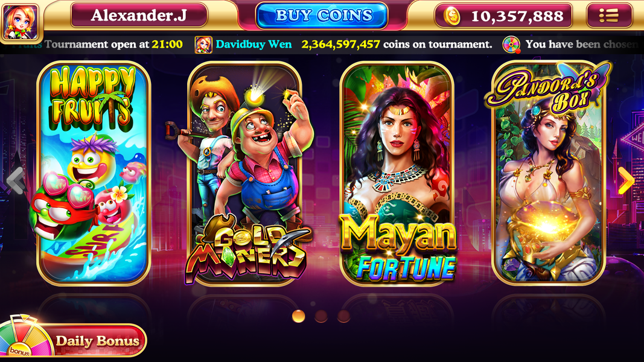The image size is (644, 362).
Task: Click the Daily Bonus button label
Action: tap(98, 341)
